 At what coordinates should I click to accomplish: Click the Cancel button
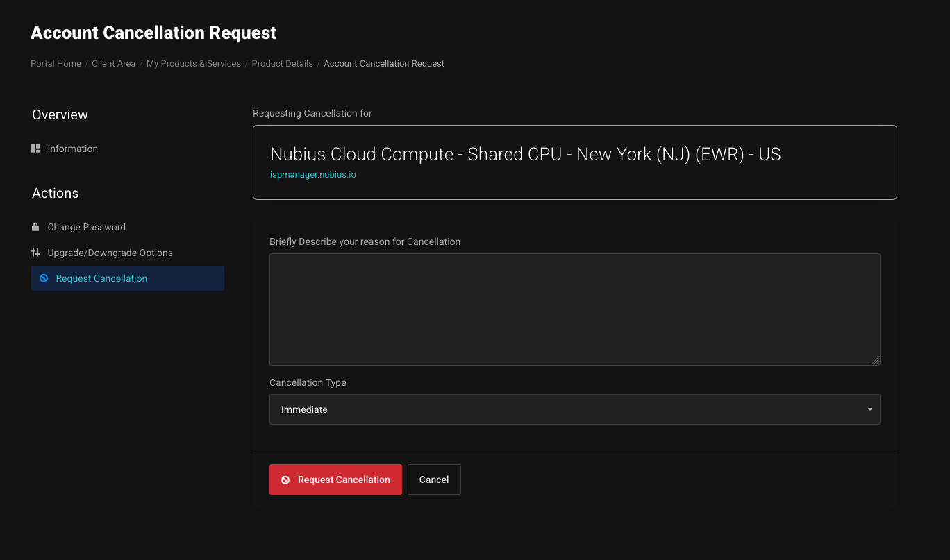click(x=434, y=480)
